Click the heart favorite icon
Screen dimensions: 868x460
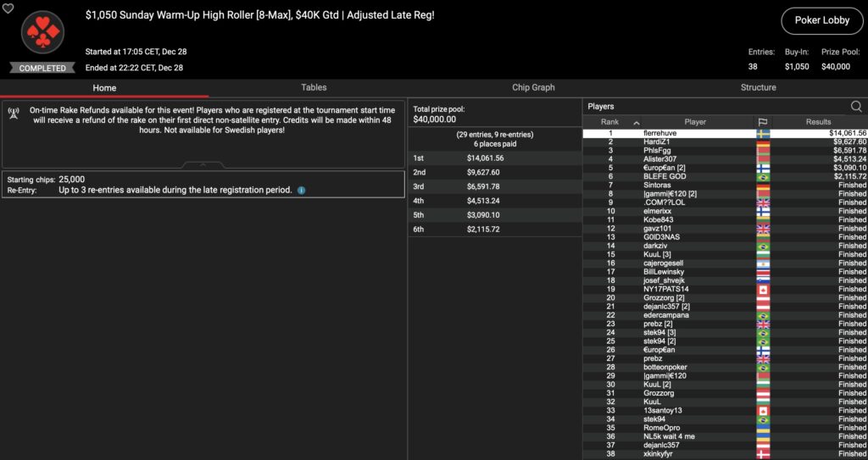8,8
